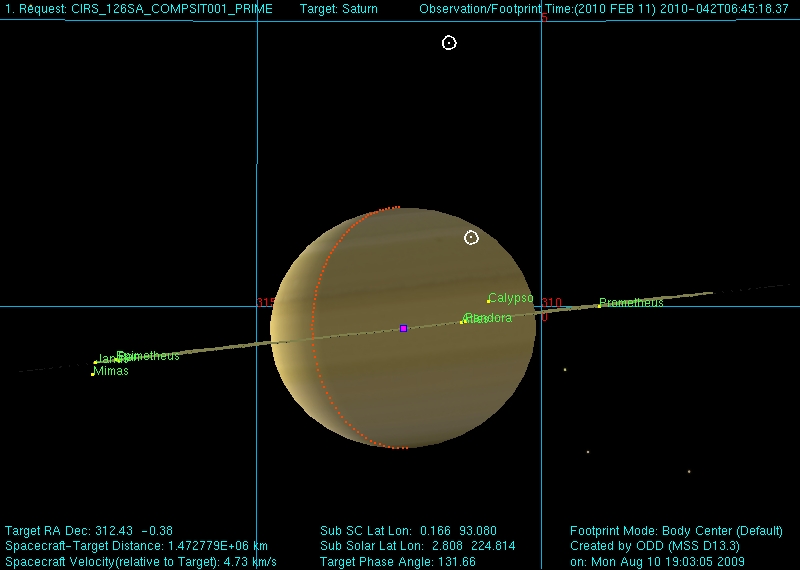Click the red 315 RA grid label
This screenshot has height=570, width=800.
[265, 302]
